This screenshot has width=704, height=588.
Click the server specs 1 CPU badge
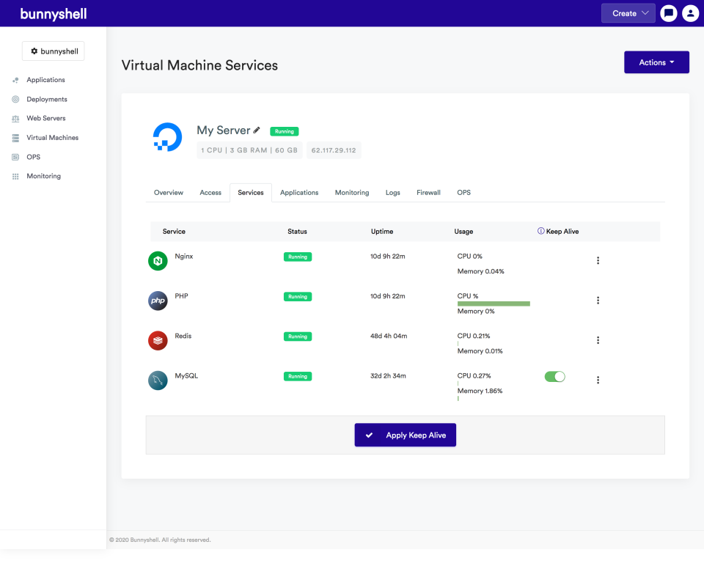tap(249, 150)
